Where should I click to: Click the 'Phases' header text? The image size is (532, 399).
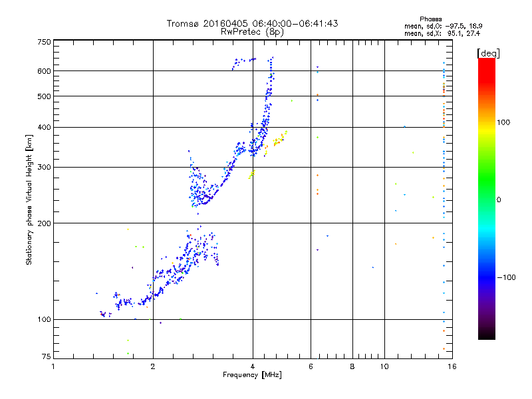[430, 19]
